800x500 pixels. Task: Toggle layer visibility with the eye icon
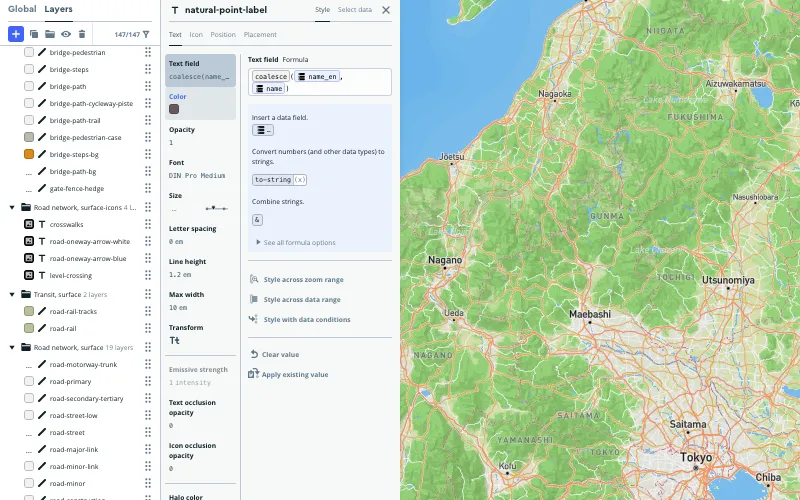pos(66,33)
